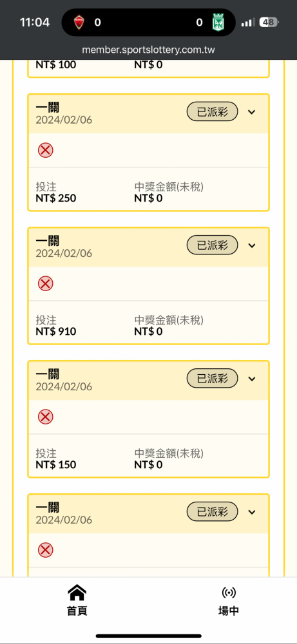Expand the NT$ 250 bet card chevron
The image size is (297, 644).
coord(252,112)
